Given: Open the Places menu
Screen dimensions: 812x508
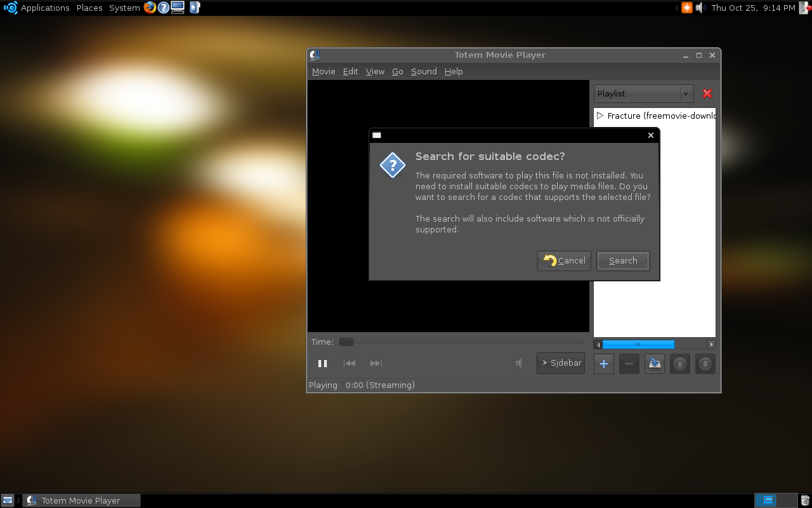Looking at the screenshot, I should click(89, 8).
